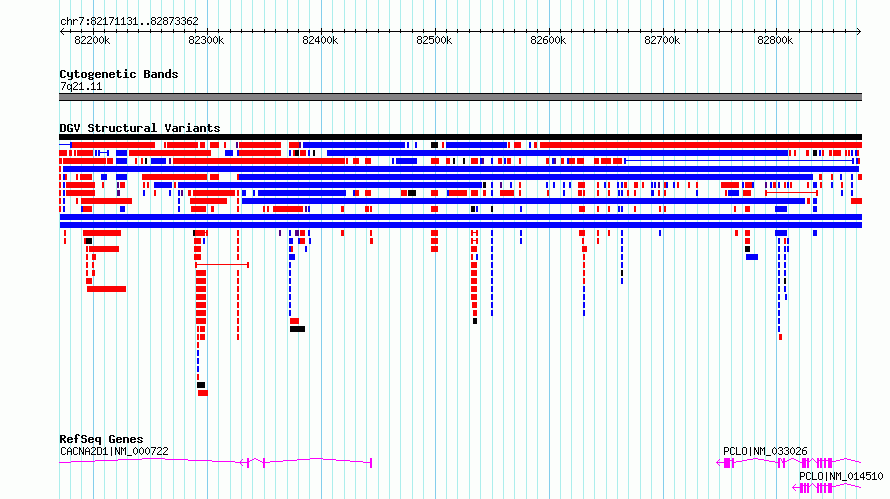Select the long red bar reaching right edge
Screen dimensions: 890x499
(x=701, y=145)
